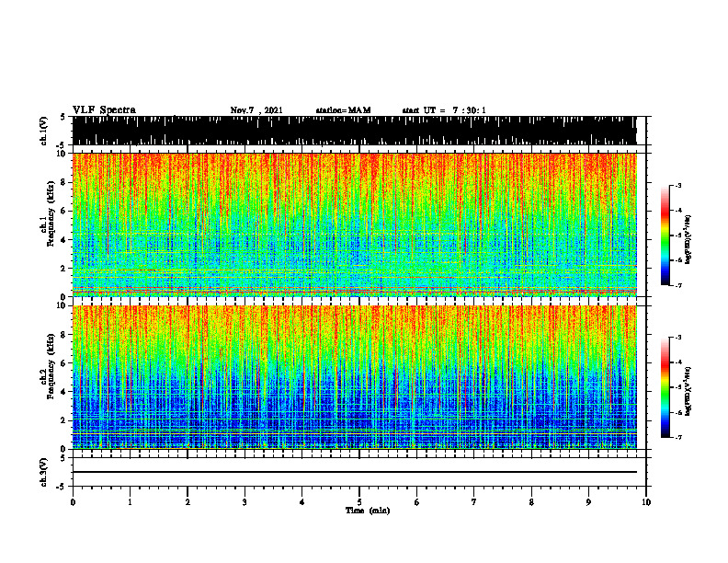The height and width of the screenshot is (563, 728).
Task: Click the "-5" volt tick of ch.3(V) axis
Action: pos(62,487)
